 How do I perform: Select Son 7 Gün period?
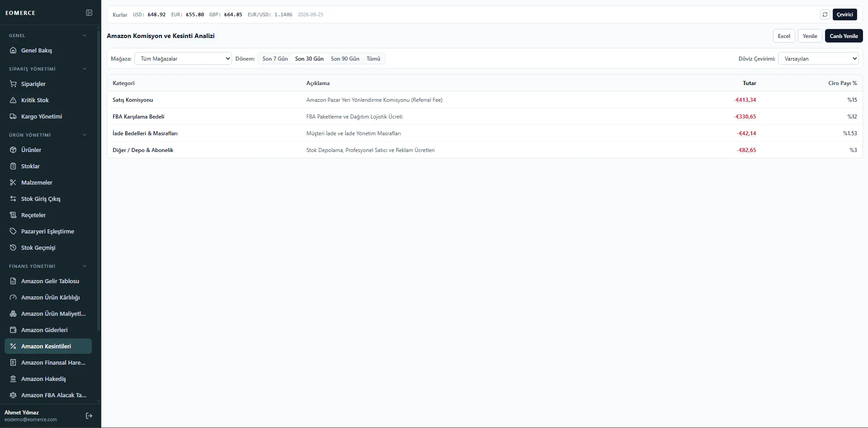click(x=275, y=59)
